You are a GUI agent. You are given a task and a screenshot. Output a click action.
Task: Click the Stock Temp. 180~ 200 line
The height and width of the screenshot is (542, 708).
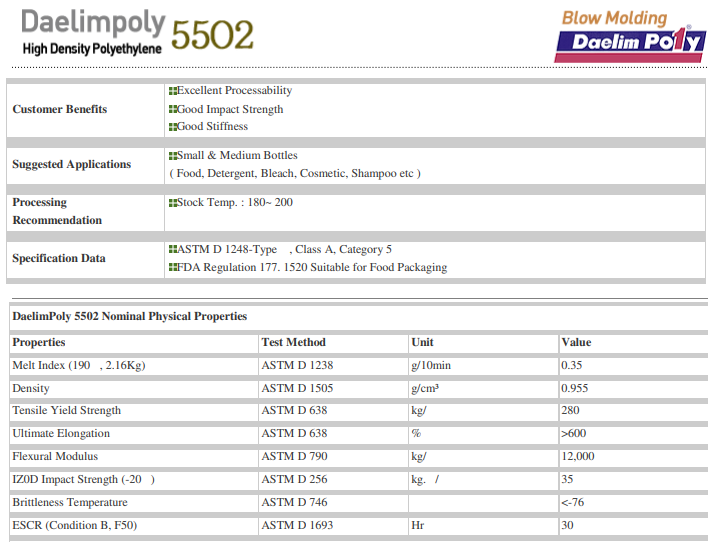(x=231, y=202)
